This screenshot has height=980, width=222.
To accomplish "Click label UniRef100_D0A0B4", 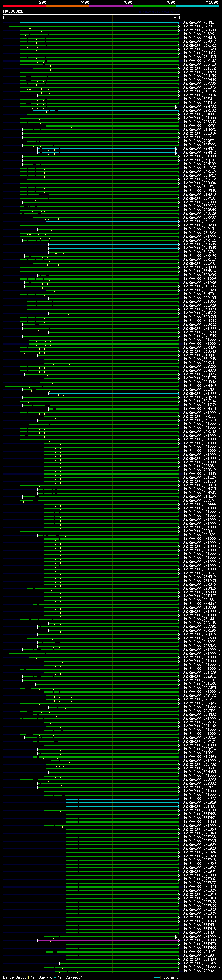I will [x=199, y=183].
